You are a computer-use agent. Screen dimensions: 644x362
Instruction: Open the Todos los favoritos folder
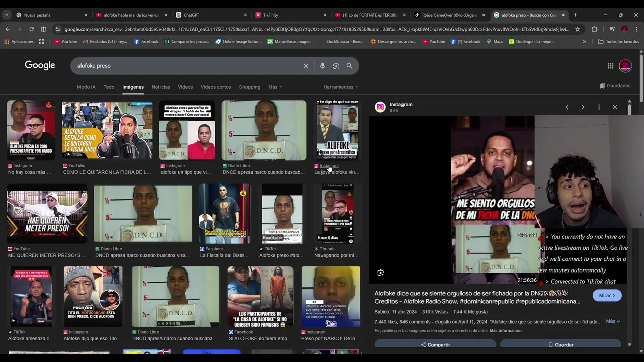click(618, 42)
